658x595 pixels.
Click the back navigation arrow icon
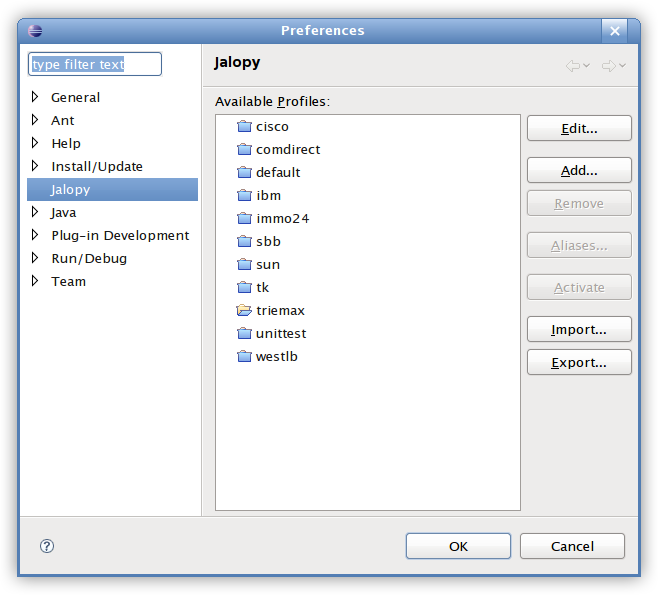[x=573, y=66]
